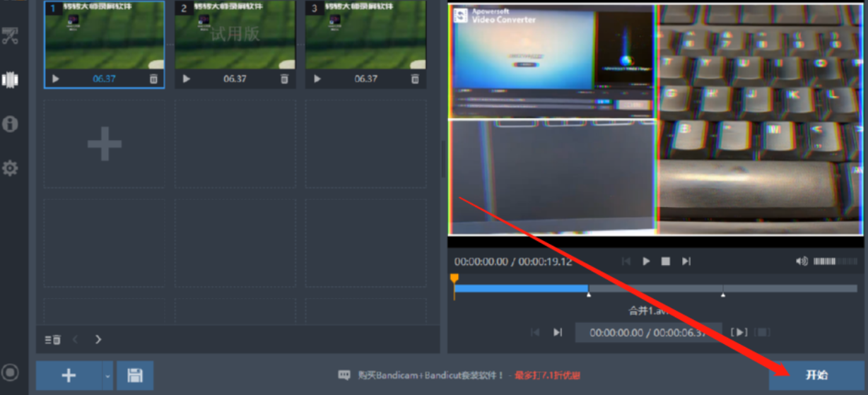
Task: Play the merged preview video
Action: [x=646, y=261]
